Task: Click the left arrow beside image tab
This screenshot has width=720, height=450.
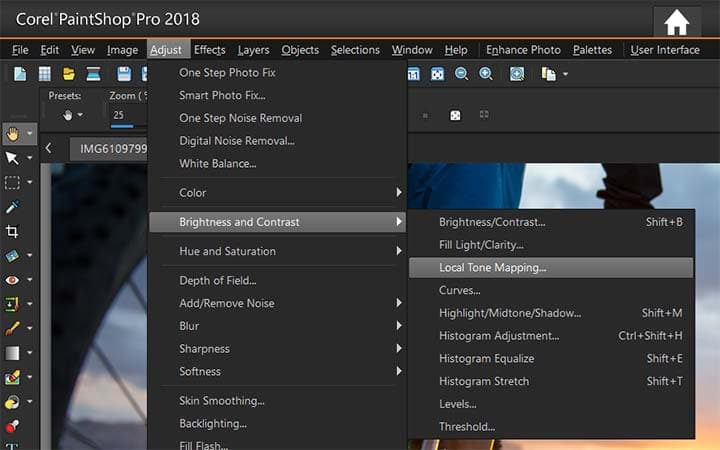Action: 48,148
